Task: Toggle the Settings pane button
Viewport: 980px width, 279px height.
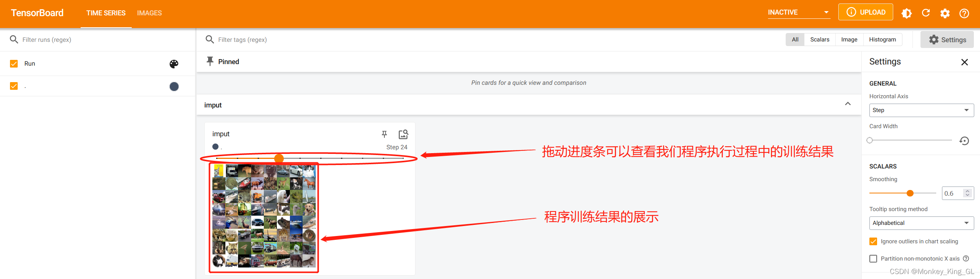Action: click(x=947, y=40)
